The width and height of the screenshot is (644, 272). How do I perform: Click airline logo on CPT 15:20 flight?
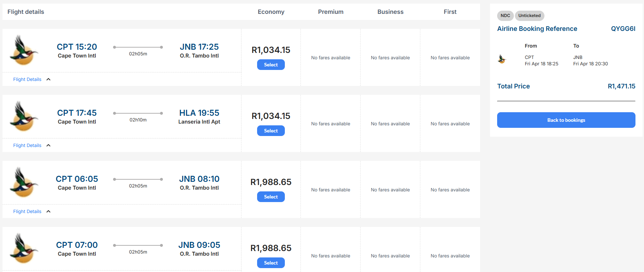(x=23, y=50)
